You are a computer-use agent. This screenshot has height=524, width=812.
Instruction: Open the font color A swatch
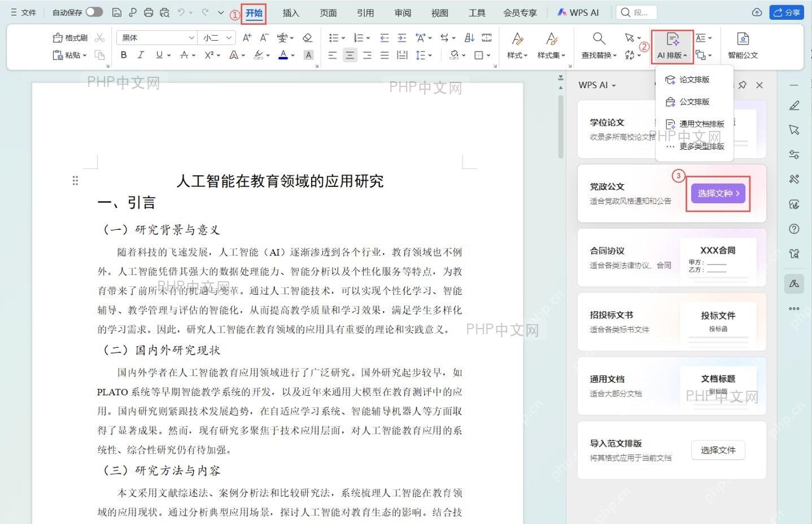click(x=283, y=55)
